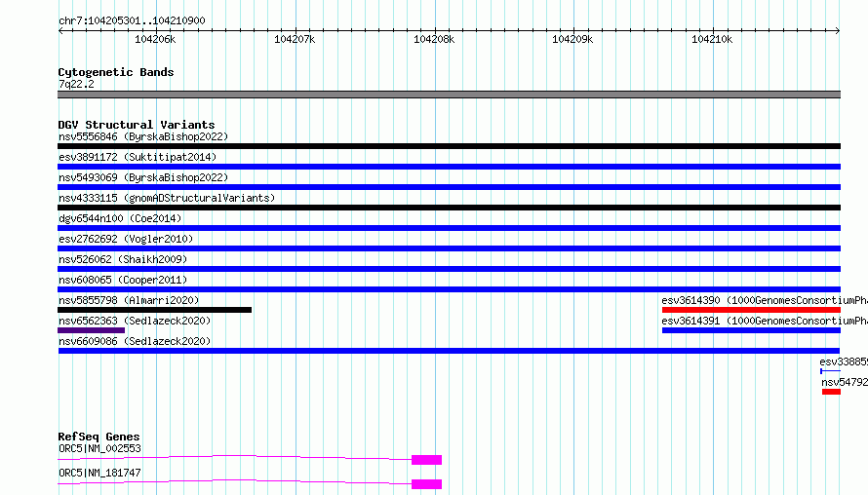The width and height of the screenshot is (868, 495).
Task: Select the small red bar under nsv54792
Action: point(832,392)
